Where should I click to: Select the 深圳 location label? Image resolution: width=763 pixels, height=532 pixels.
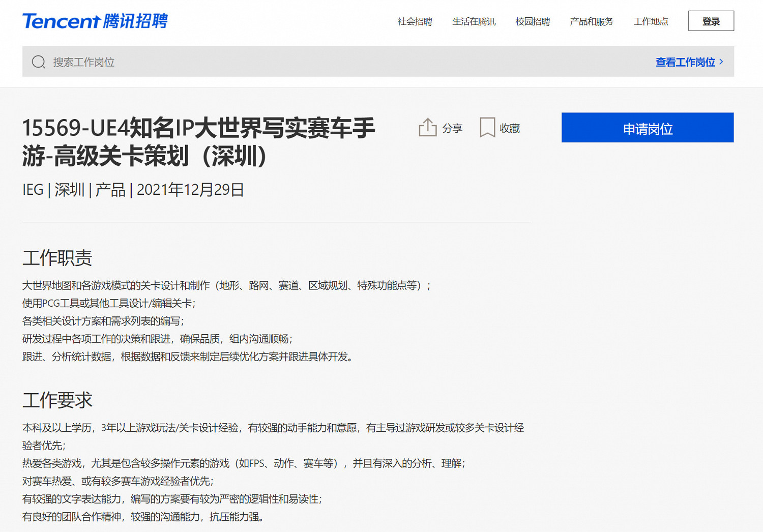(69, 189)
